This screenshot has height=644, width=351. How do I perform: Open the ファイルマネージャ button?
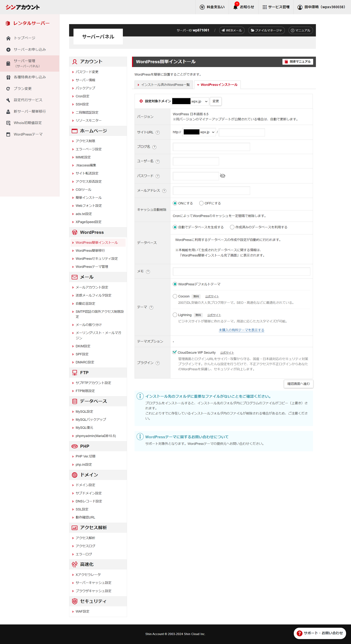(x=266, y=30)
